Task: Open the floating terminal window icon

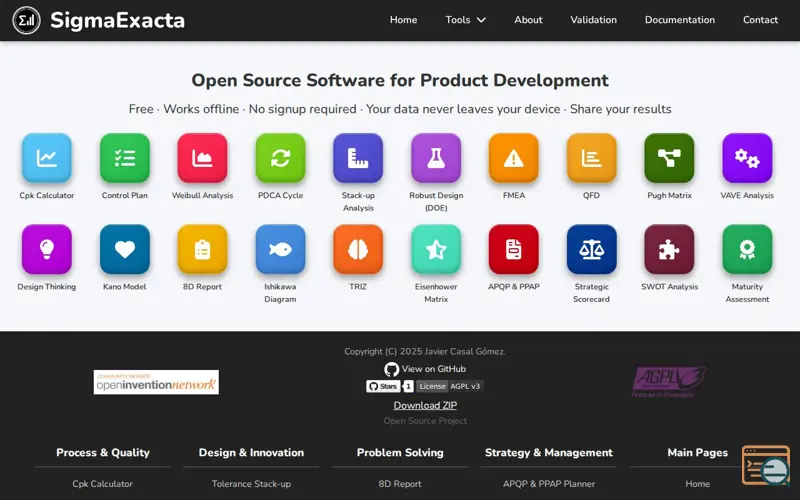Action: pos(766,465)
